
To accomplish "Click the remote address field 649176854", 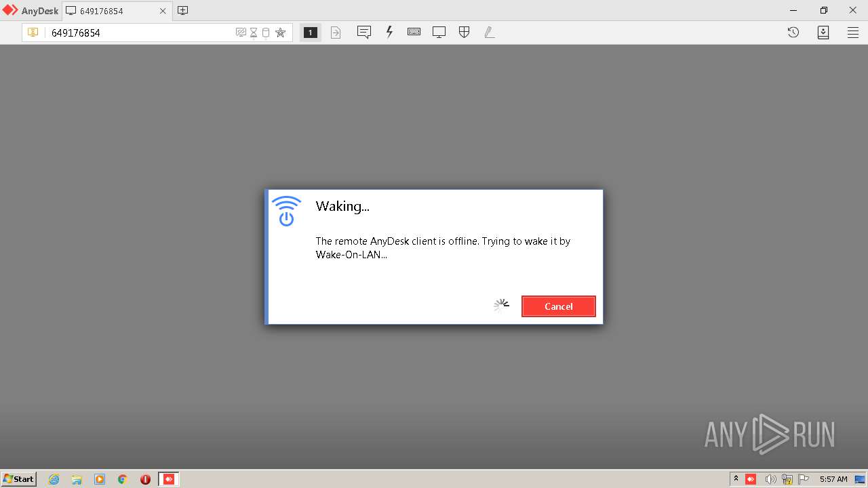I will point(139,33).
